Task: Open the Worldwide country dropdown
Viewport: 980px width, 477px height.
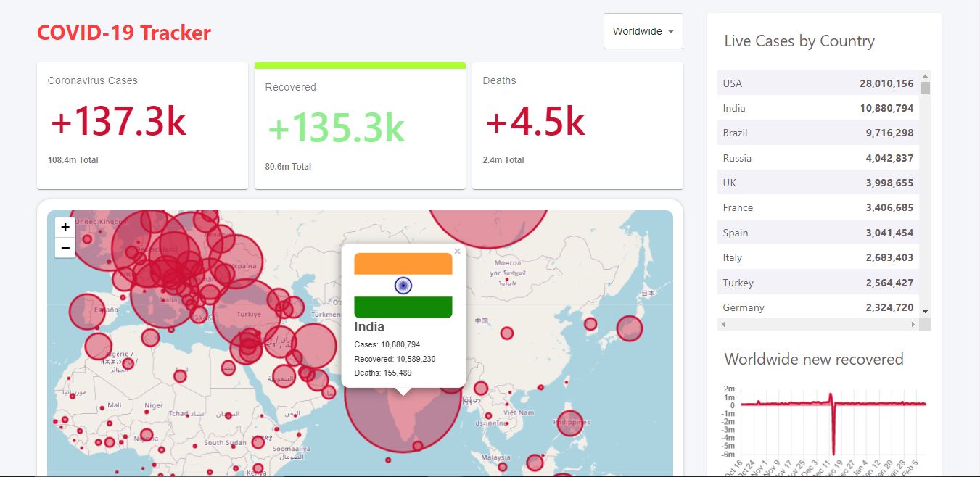Action: (x=643, y=31)
